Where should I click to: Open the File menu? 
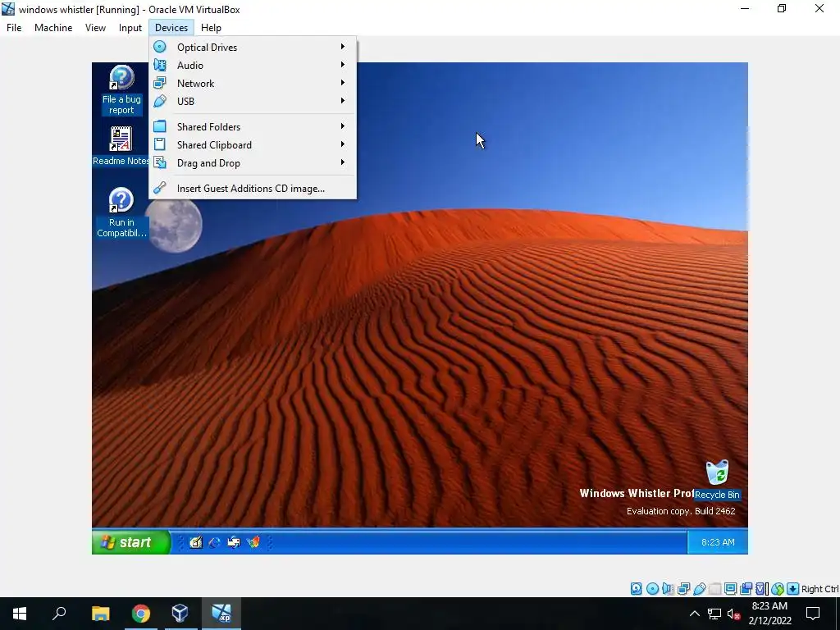click(14, 28)
